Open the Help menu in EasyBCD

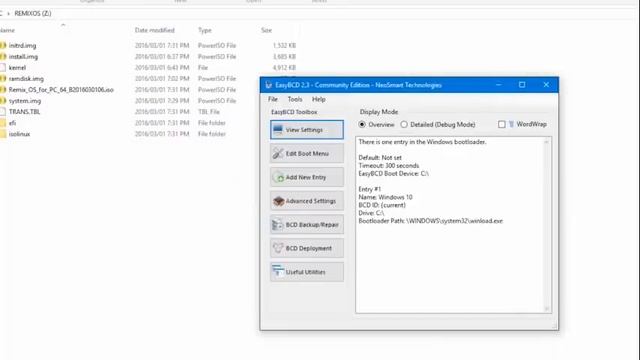click(x=319, y=99)
